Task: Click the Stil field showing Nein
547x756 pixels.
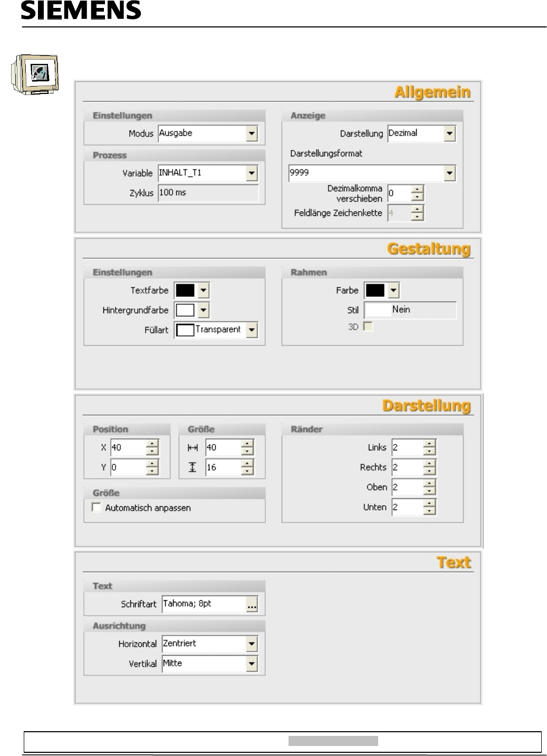Action: [x=410, y=310]
